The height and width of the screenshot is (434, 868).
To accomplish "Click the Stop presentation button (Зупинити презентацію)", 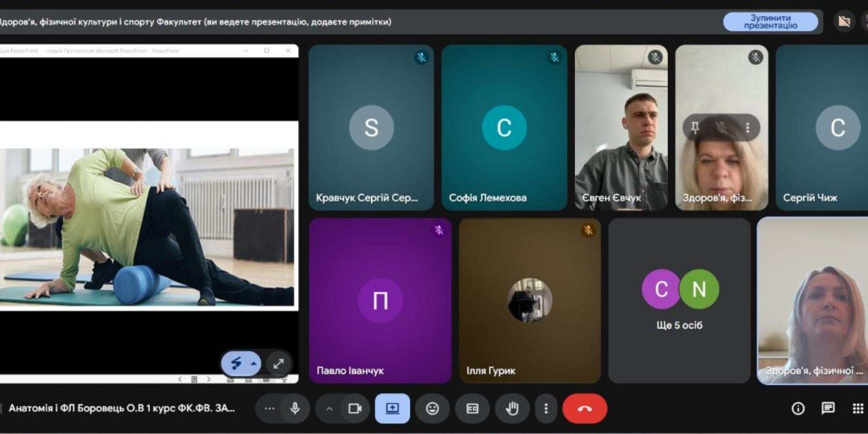I will click(x=770, y=21).
